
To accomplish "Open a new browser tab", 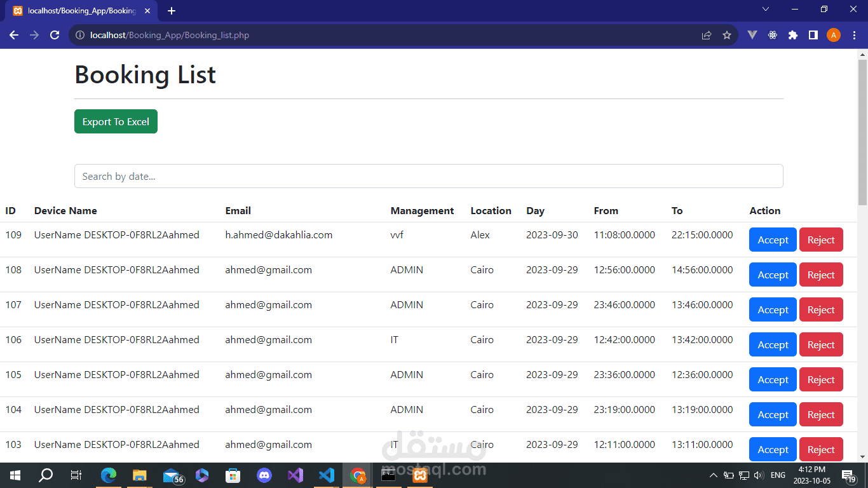I will [x=172, y=11].
